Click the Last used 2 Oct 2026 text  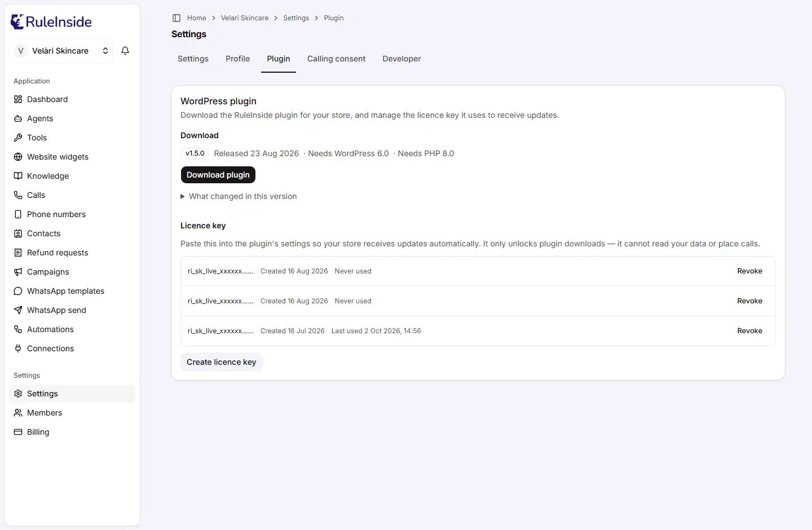(x=376, y=331)
